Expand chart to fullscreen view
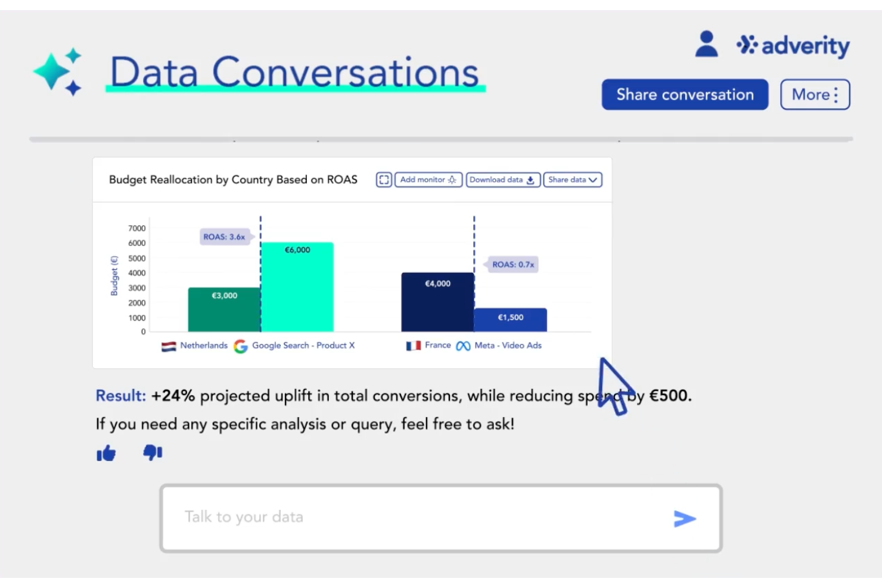Viewport: 882px width, 588px height. (x=383, y=179)
